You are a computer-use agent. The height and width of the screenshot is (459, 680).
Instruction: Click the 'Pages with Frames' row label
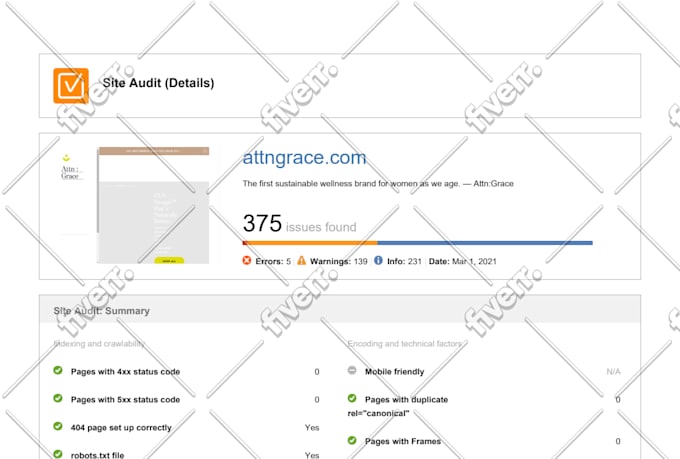point(403,441)
